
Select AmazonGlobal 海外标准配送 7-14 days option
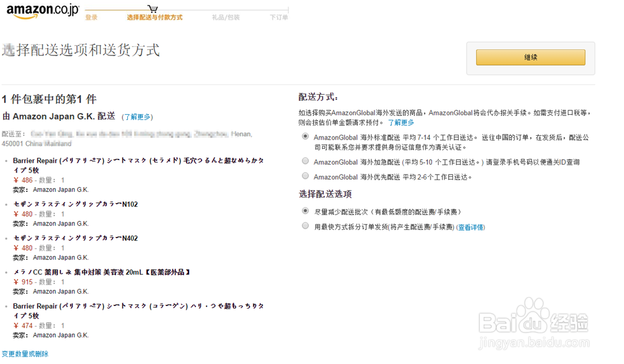[x=305, y=136]
